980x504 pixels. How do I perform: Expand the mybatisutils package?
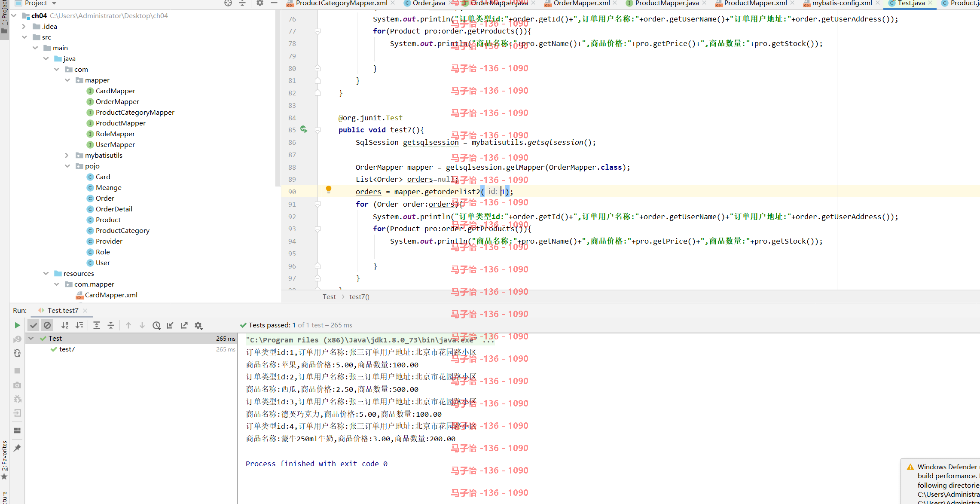(x=67, y=155)
